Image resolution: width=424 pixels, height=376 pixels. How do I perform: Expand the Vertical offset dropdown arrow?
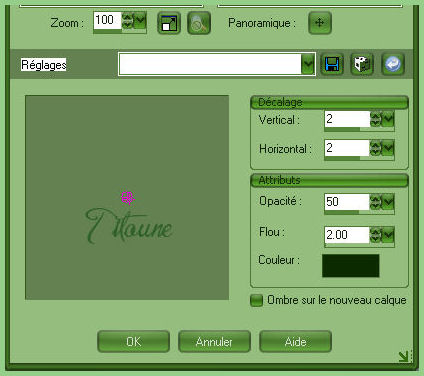point(388,119)
